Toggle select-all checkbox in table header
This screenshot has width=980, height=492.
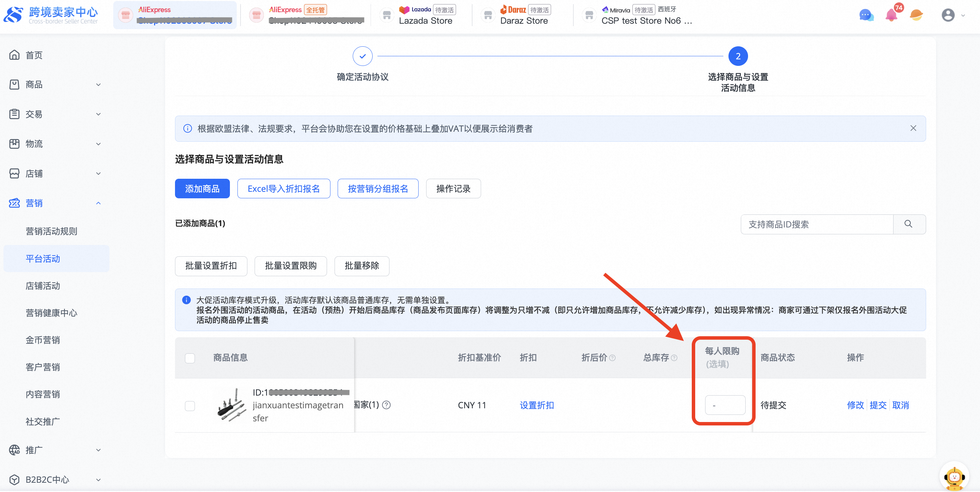(x=190, y=358)
